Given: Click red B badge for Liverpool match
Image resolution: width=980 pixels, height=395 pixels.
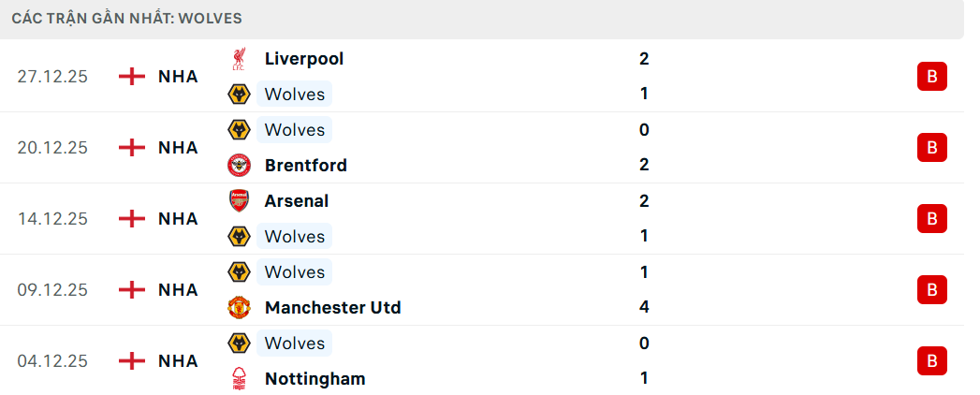Looking at the screenshot, I should [931, 77].
